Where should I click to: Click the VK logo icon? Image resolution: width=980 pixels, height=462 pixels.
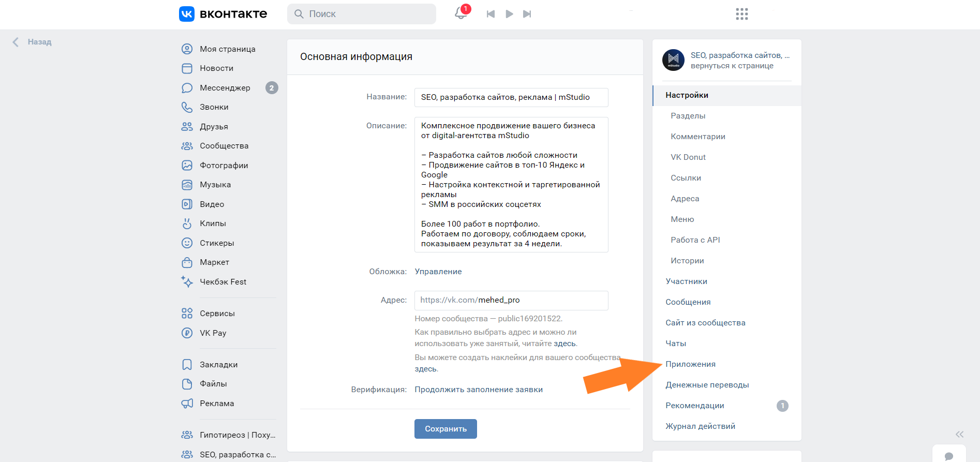tap(186, 14)
